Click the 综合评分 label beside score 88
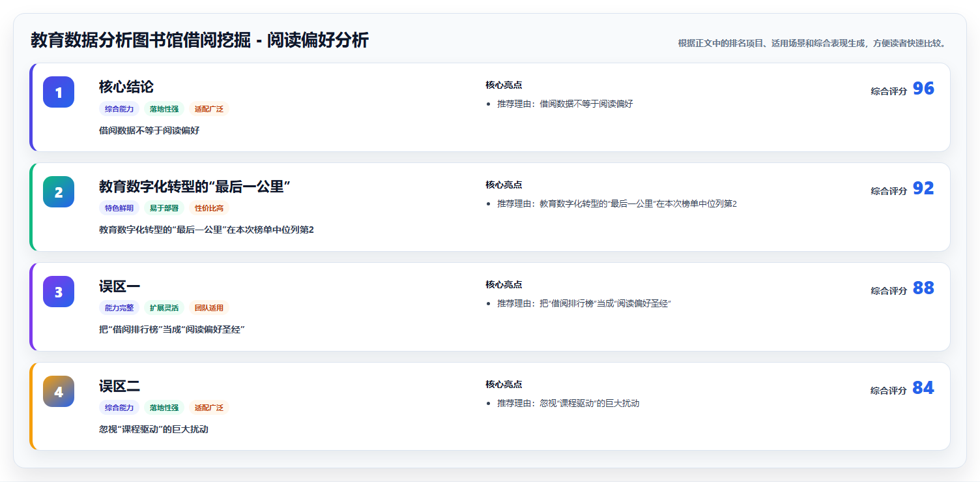The width and height of the screenshot is (980, 482). click(x=889, y=291)
